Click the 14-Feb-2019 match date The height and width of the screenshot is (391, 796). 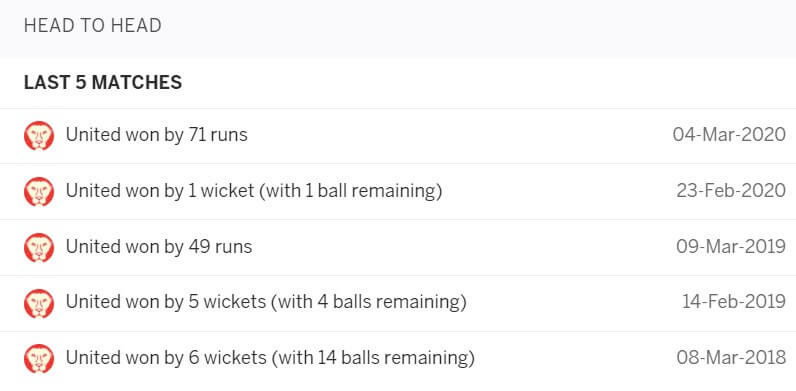click(734, 303)
